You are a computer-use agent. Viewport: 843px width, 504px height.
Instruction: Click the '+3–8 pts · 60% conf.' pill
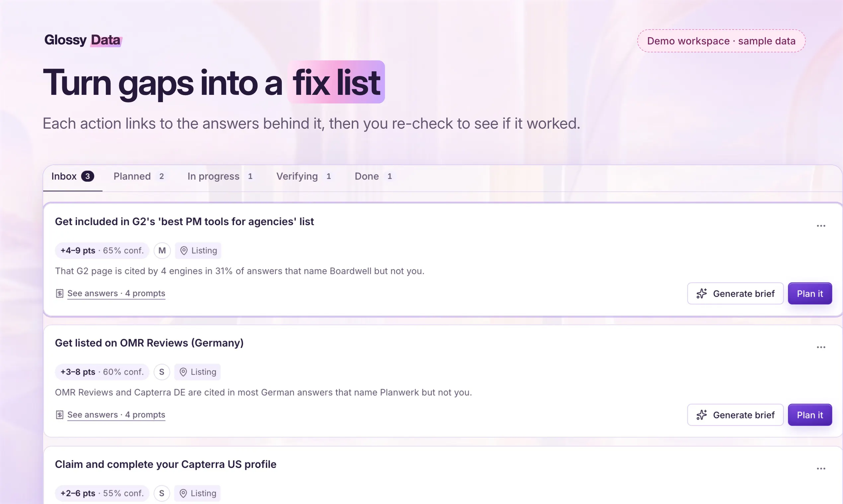[x=102, y=372]
